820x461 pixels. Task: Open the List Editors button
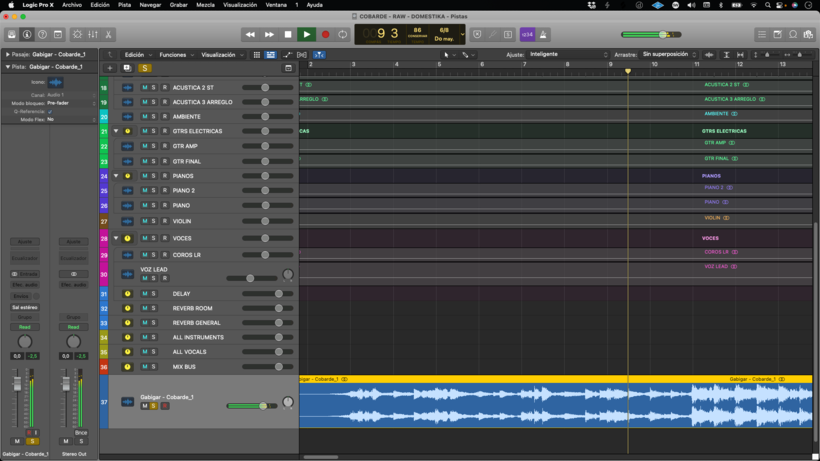762,34
